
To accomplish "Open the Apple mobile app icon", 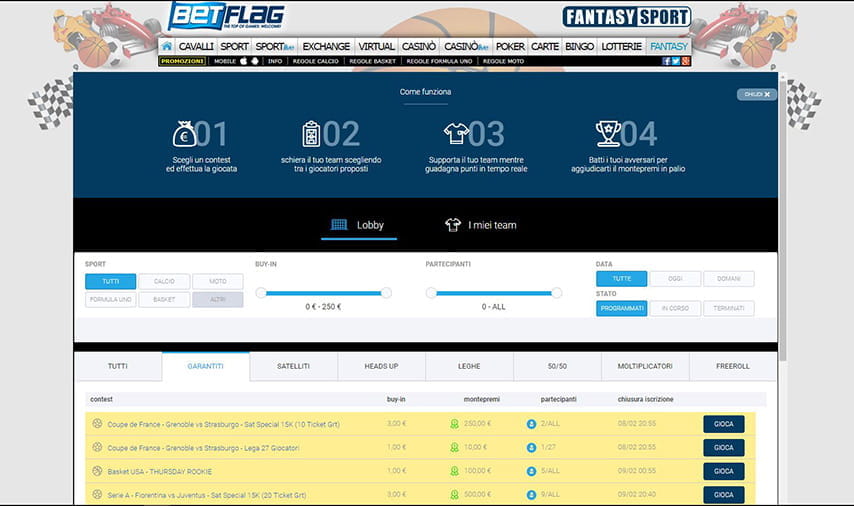I will (243, 61).
